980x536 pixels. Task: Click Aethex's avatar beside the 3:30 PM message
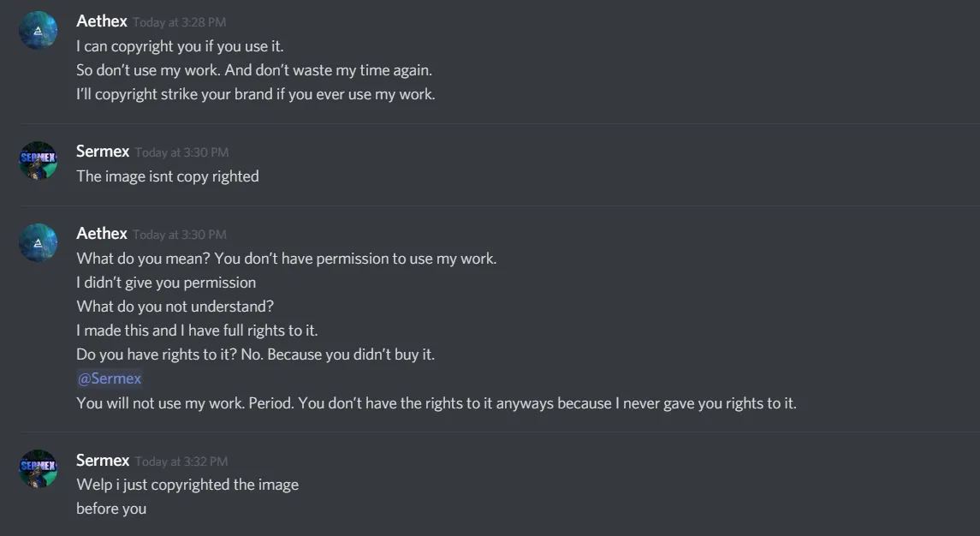tap(39, 243)
